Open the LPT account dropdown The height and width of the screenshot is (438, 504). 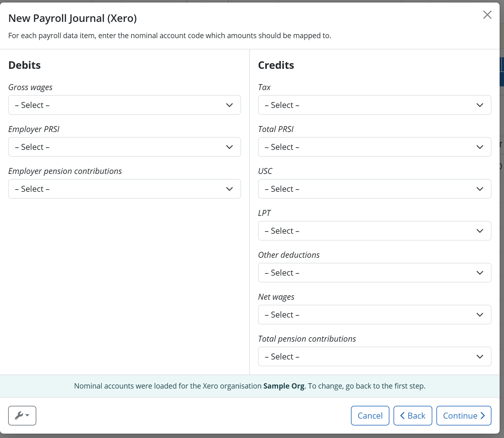click(x=374, y=231)
